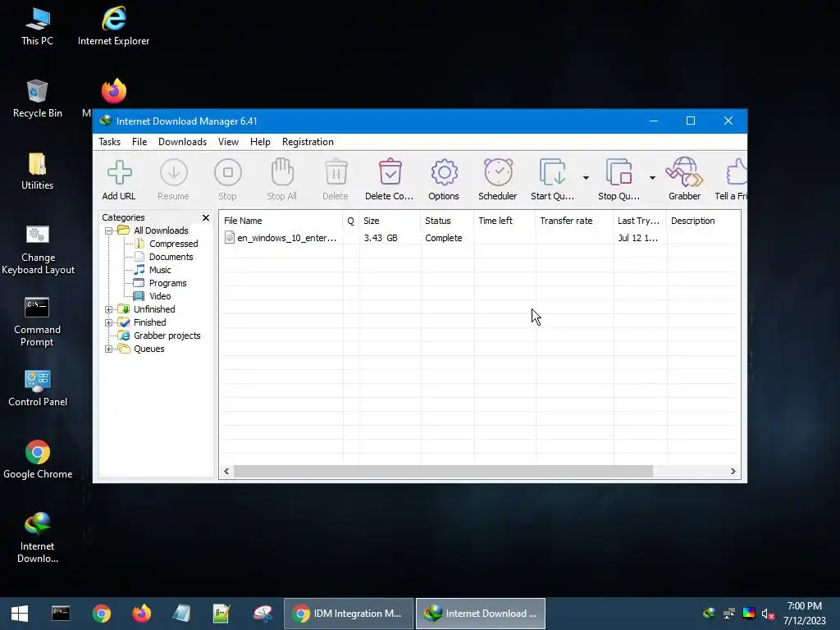840x630 pixels.
Task: Open the File menu
Action: pos(139,142)
